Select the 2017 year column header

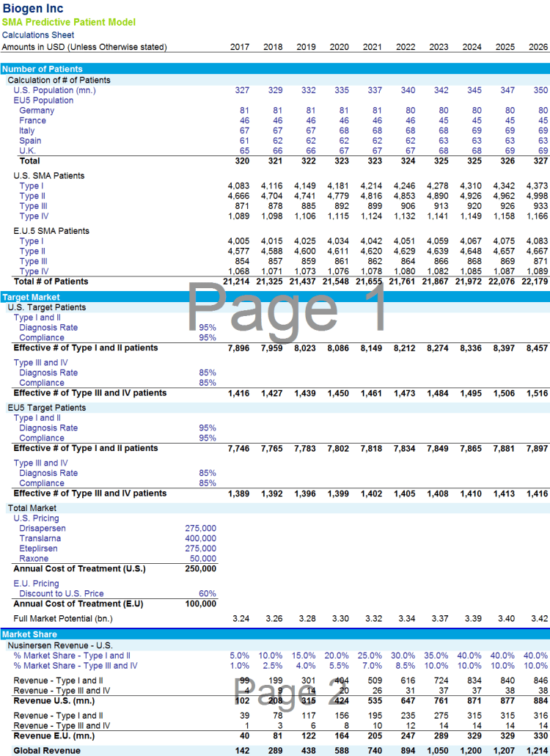(239, 47)
